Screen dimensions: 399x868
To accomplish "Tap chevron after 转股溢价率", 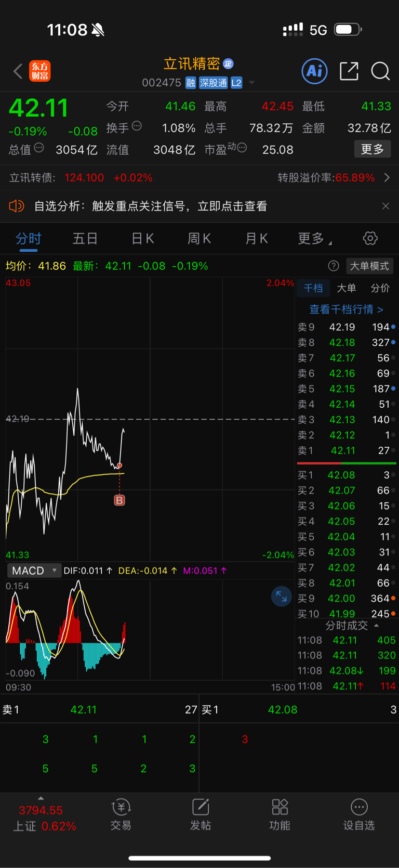I will pos(387,178).
